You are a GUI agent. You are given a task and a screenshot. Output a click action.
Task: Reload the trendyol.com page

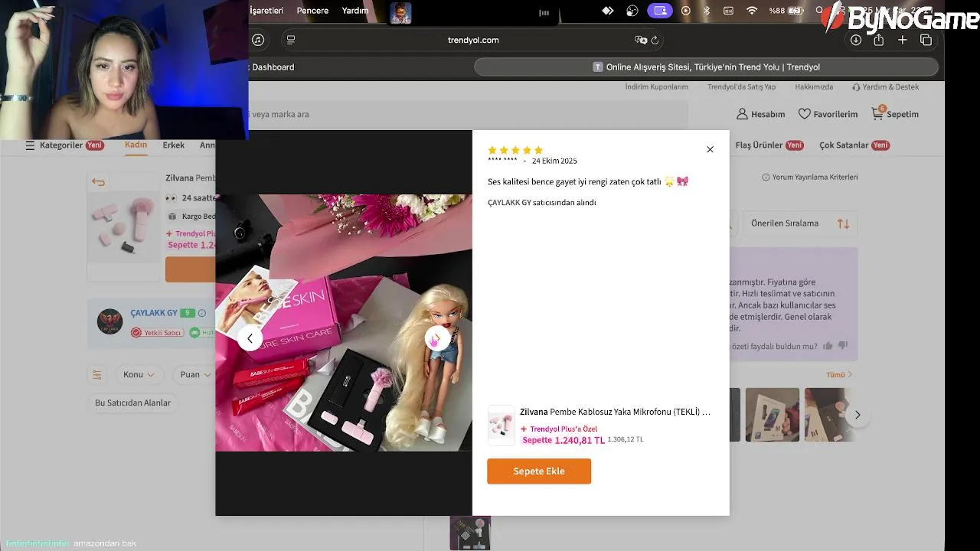655,40
